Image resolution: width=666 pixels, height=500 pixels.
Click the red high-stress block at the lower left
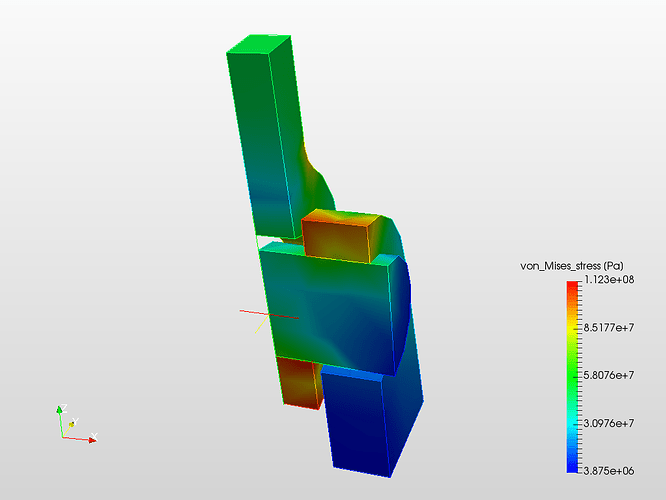tap(299, 382)
